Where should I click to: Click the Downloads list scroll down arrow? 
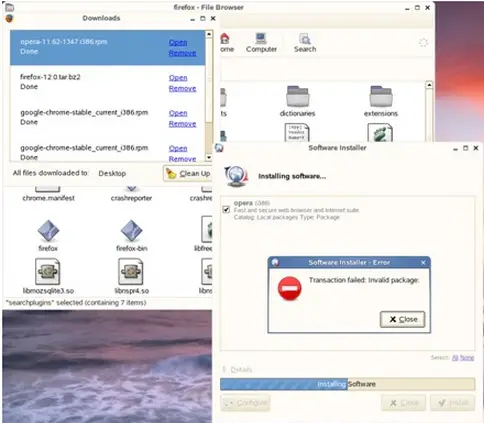click(x=209, y=157)
